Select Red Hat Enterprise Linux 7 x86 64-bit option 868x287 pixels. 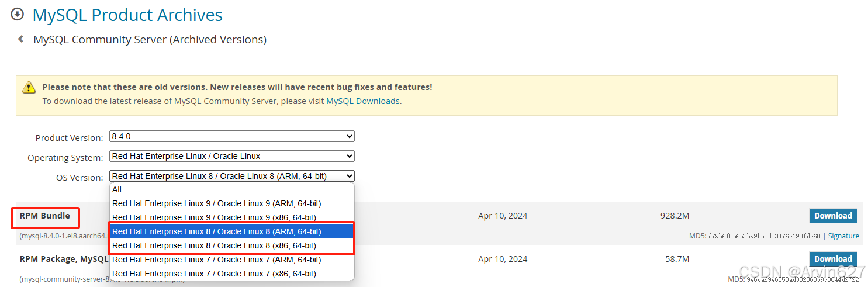(231, 274)
